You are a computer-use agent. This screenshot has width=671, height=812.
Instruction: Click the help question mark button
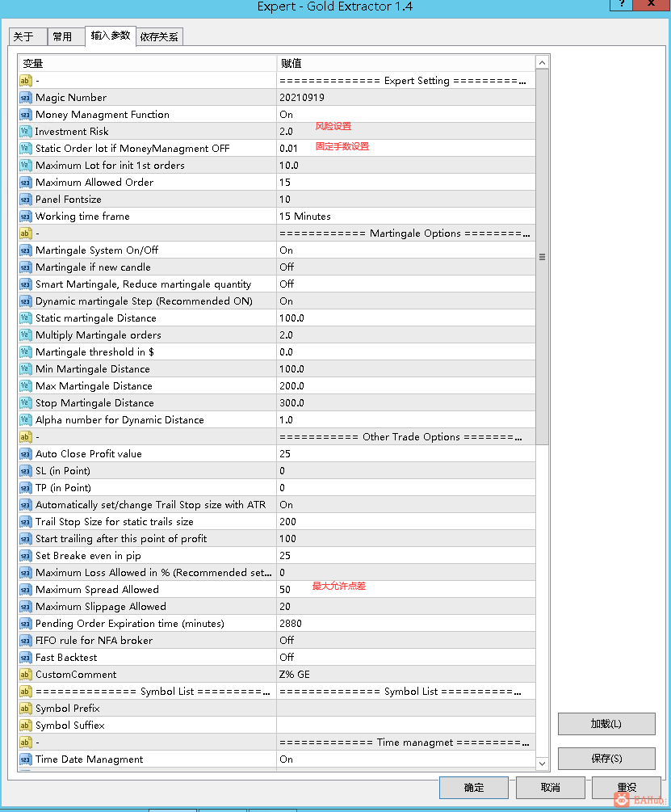coord(622,4)
